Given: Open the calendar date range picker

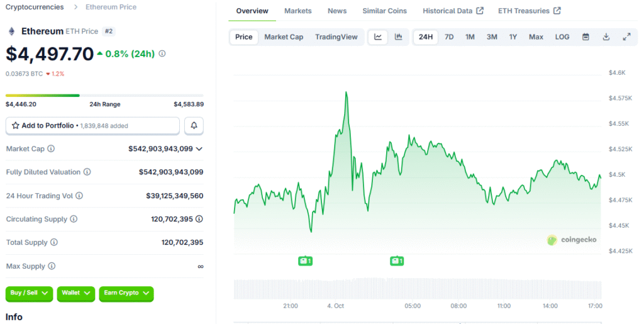Looking at the screenshot, I should 586,37.
